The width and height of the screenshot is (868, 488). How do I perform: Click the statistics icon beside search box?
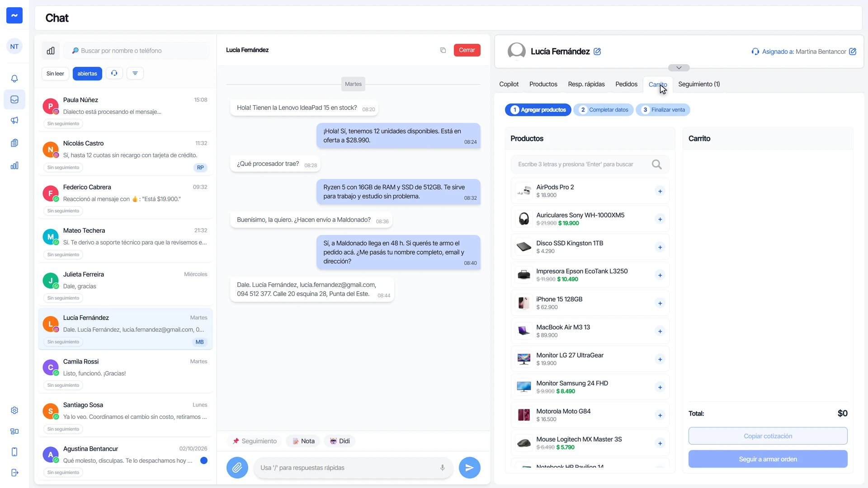tap(51, 51)
